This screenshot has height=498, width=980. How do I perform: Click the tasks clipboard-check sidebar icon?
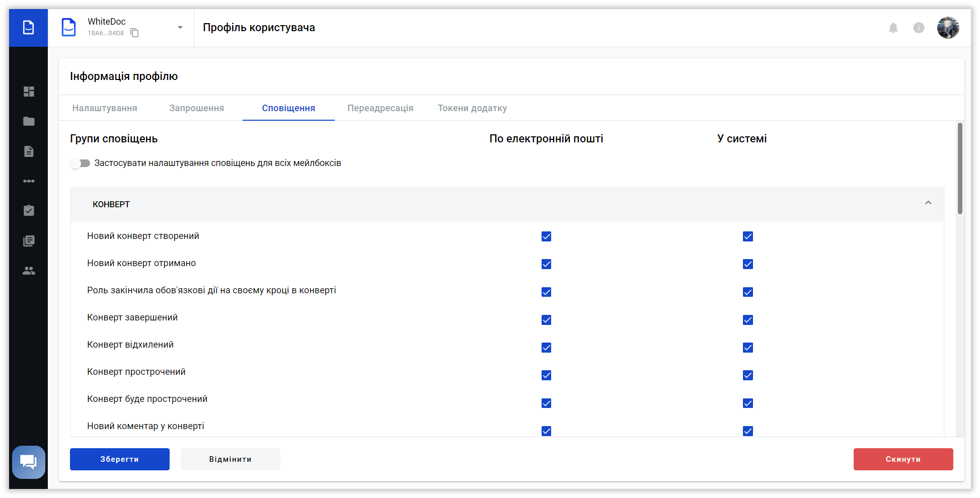tap(29, 210)
